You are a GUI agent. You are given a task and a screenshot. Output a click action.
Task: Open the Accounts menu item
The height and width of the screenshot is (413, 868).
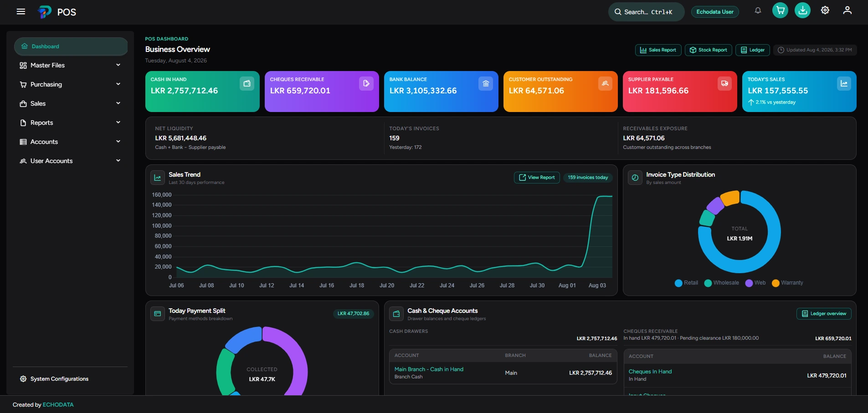point(71,142)
